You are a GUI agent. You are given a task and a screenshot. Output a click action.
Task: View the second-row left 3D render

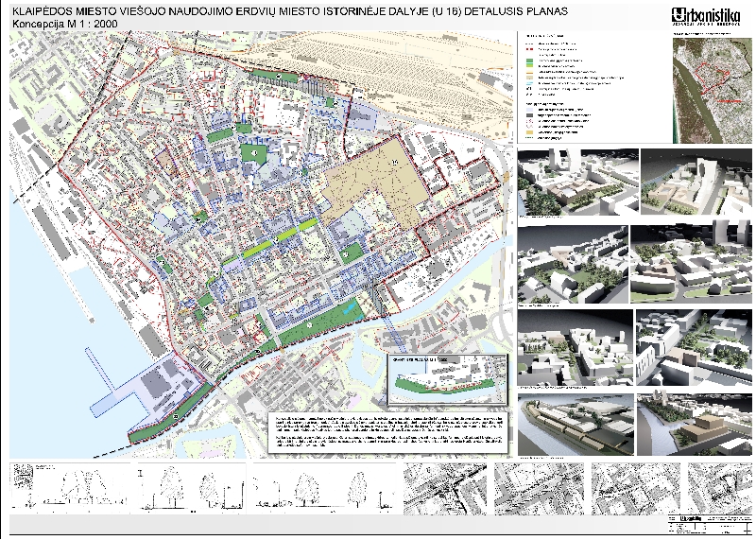(570, 265)
